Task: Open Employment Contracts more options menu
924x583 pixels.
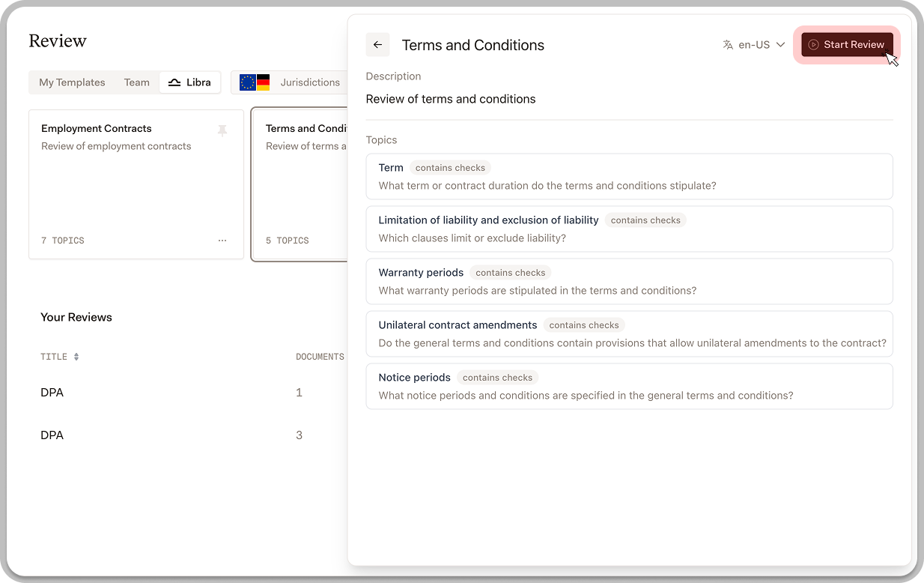Action: [222, 241]
